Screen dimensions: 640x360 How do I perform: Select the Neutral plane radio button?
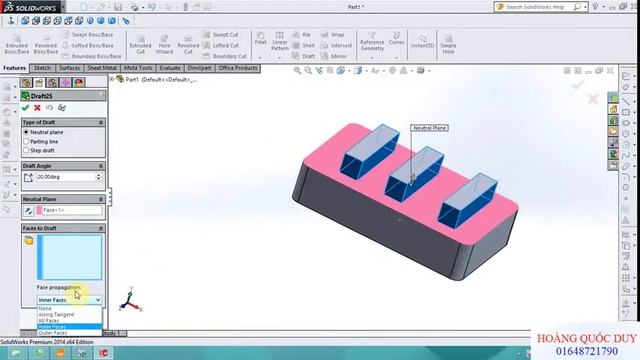point(26,132)
